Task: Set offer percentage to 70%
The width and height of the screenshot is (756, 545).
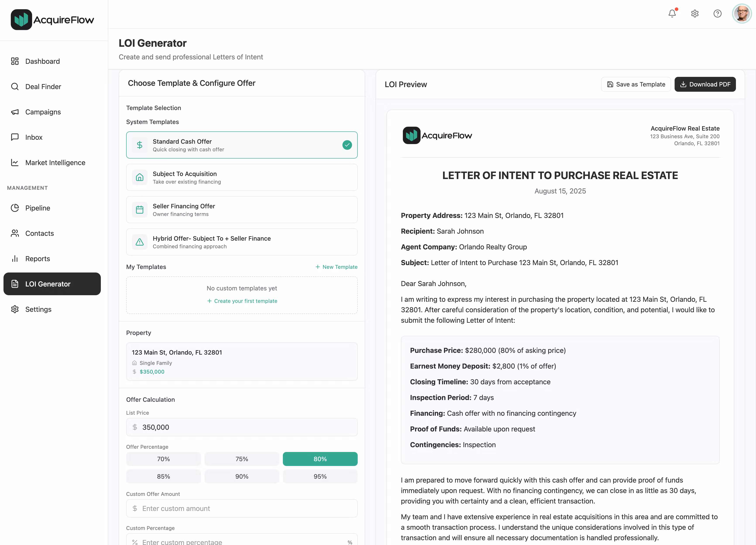Action: [x=163, y=459]
